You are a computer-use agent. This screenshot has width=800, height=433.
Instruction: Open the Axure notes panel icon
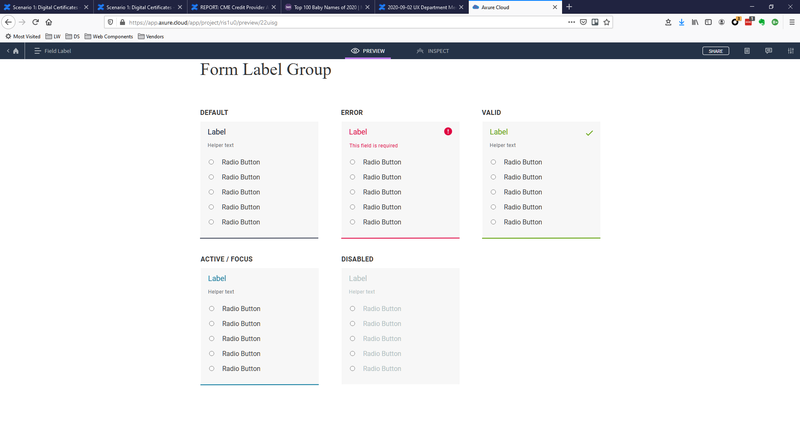[747, 51]
